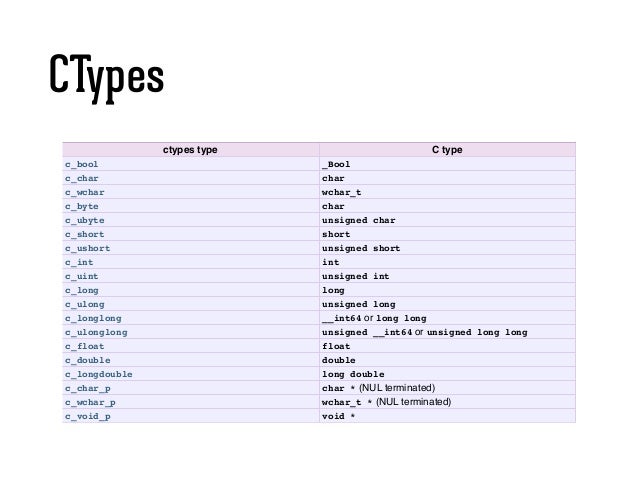Open the c_float link

[x=85, y=346]
